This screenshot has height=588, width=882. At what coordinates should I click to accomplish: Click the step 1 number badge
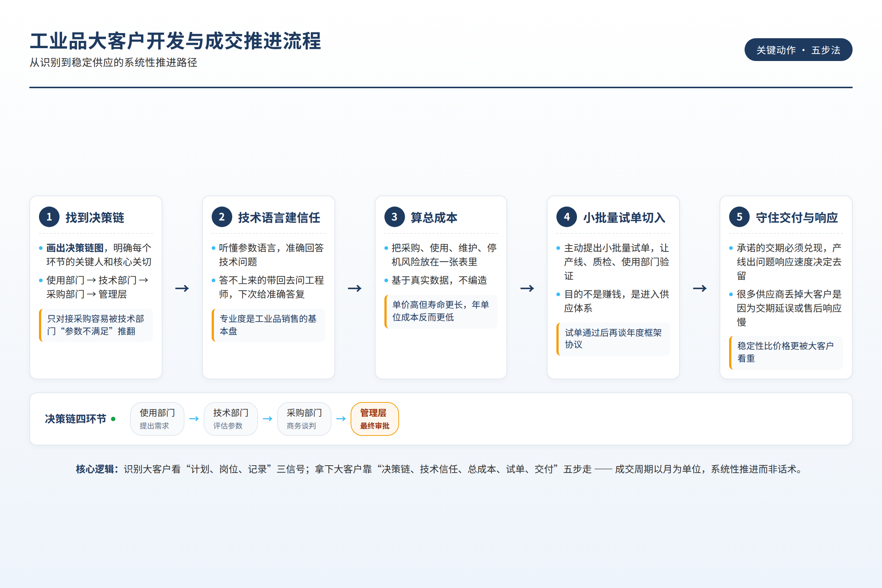pos(49,217)
